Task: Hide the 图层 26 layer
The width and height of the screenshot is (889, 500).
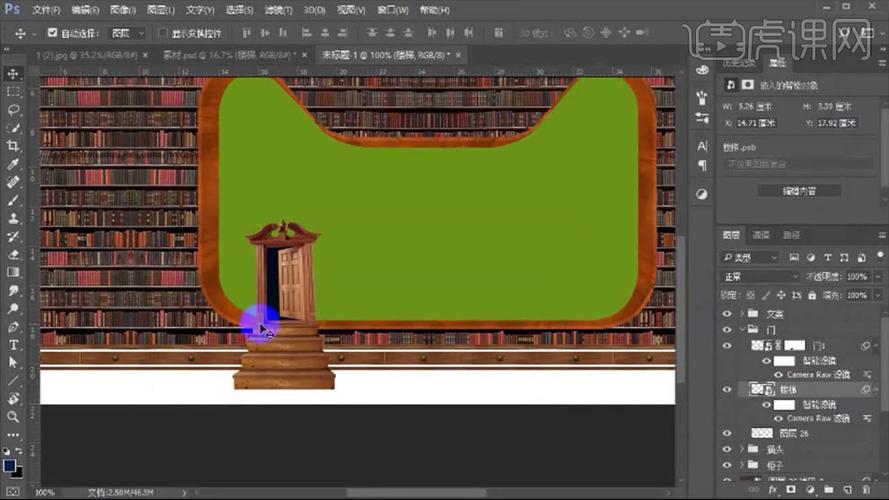Action: 727,433
